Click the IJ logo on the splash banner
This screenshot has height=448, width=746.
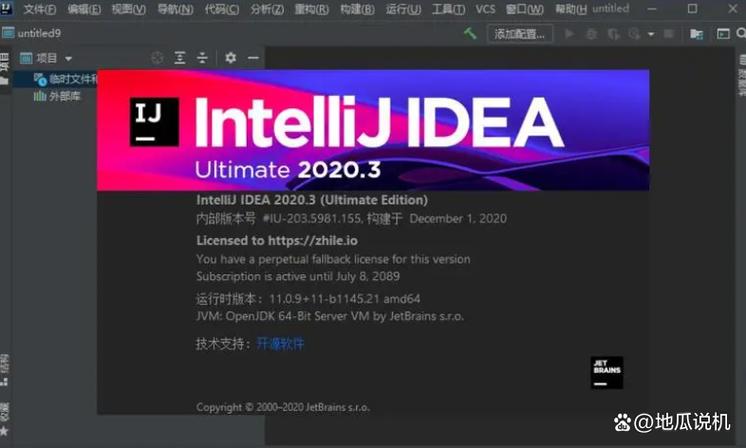click(x=154, y=122)
